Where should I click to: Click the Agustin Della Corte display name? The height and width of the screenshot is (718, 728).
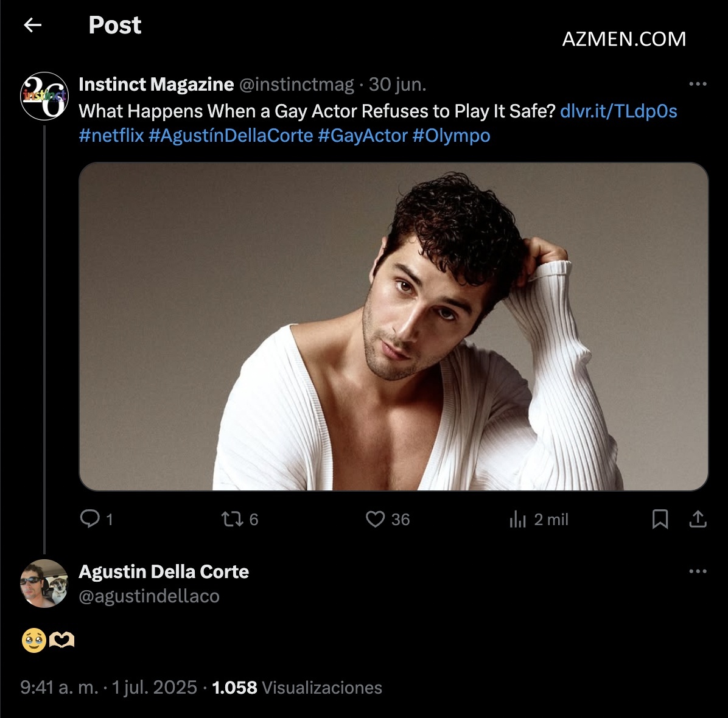(164, 572)
